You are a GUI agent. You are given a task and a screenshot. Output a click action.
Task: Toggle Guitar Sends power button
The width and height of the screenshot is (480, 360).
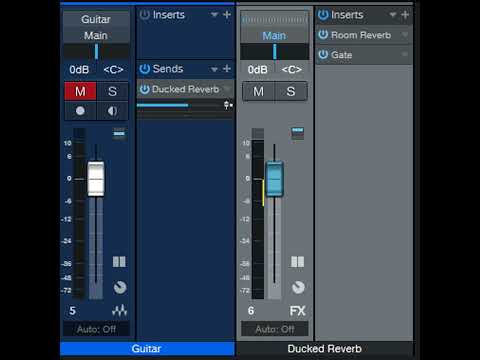click(x=144, y=69)
